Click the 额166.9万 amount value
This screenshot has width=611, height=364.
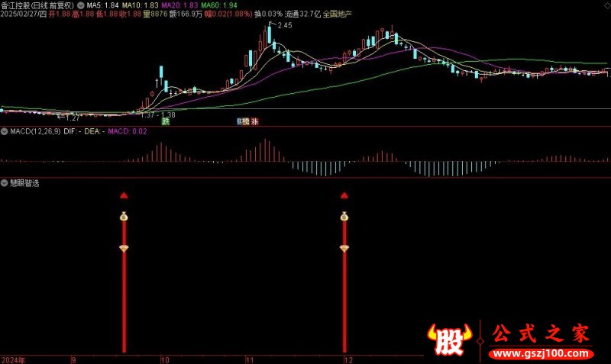[x=186, y=14]
